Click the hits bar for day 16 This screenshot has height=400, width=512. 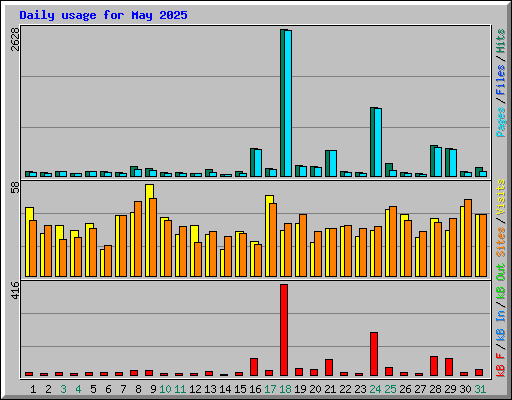point(252,162)
